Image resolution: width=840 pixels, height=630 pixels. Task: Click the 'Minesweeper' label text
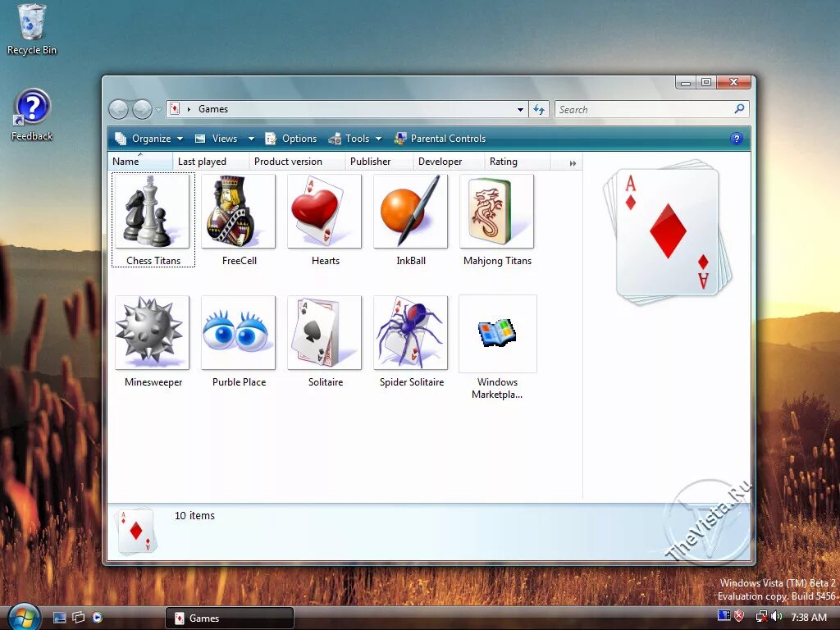153,382
